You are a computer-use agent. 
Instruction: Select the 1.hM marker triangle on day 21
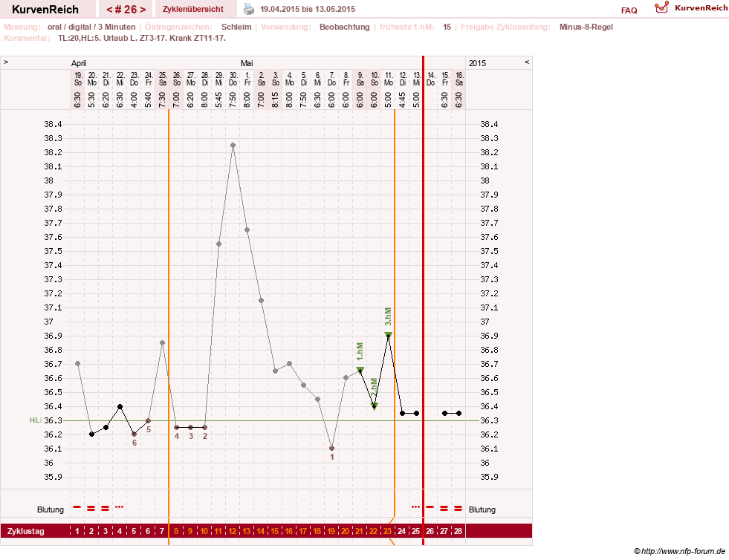[x=360, y=370]
